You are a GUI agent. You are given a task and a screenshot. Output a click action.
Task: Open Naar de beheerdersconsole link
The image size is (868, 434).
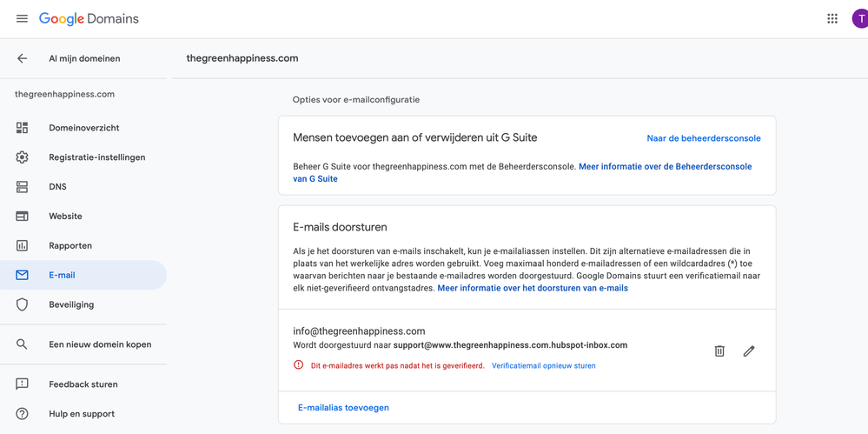coord(704,138)
